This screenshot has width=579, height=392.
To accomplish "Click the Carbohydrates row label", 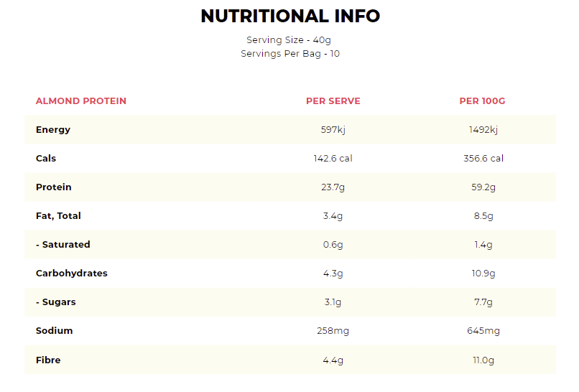I will (72, 274).
